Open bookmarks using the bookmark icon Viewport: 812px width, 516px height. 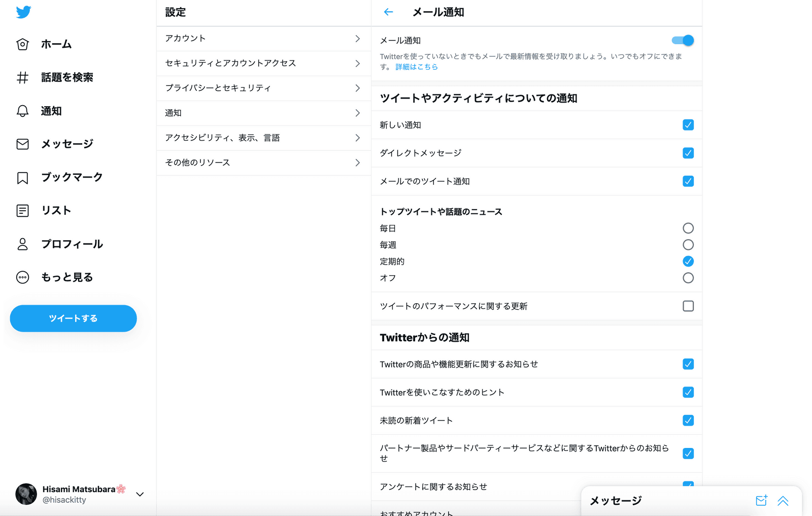[23, 178]
